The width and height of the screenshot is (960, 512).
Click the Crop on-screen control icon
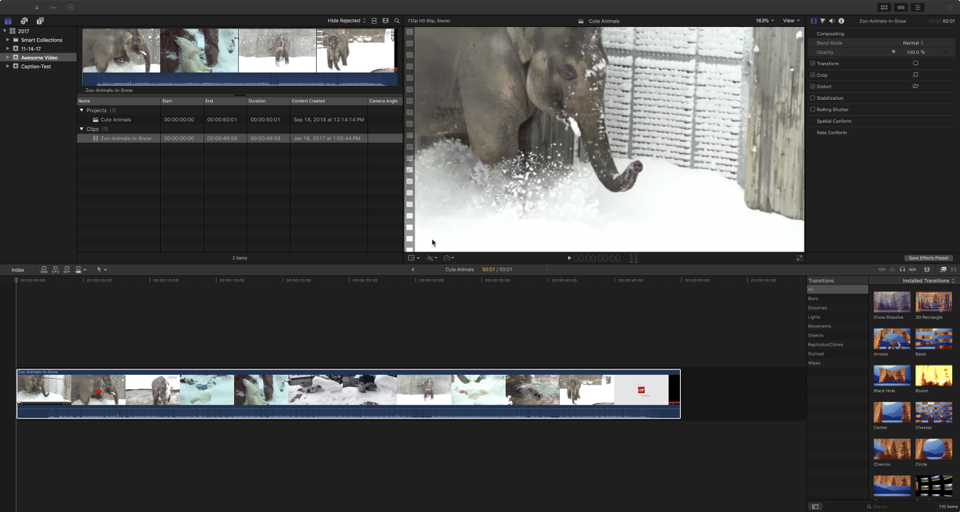tap(915, 75)
